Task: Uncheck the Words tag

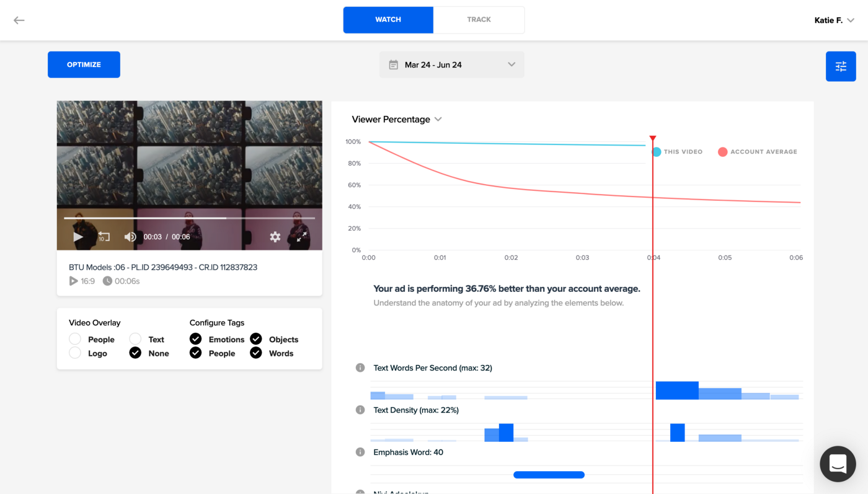Action: pyautogui.click(x=256, y=353)
